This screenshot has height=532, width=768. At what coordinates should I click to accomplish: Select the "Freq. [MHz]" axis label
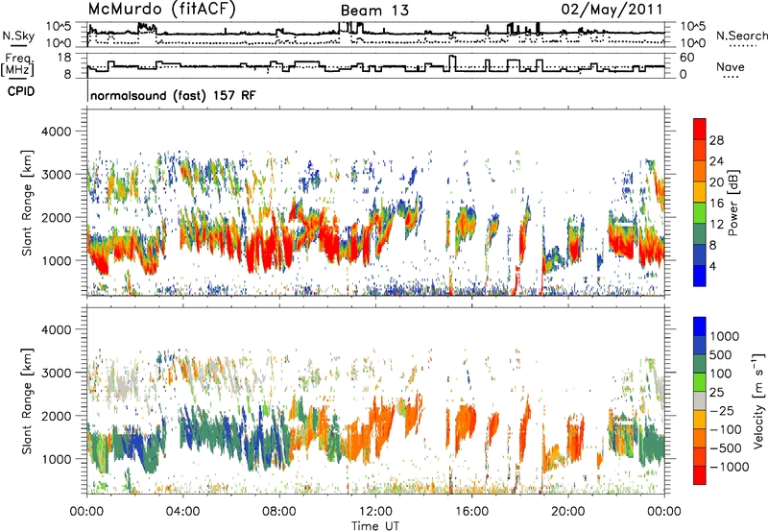[x=17, y=65]
